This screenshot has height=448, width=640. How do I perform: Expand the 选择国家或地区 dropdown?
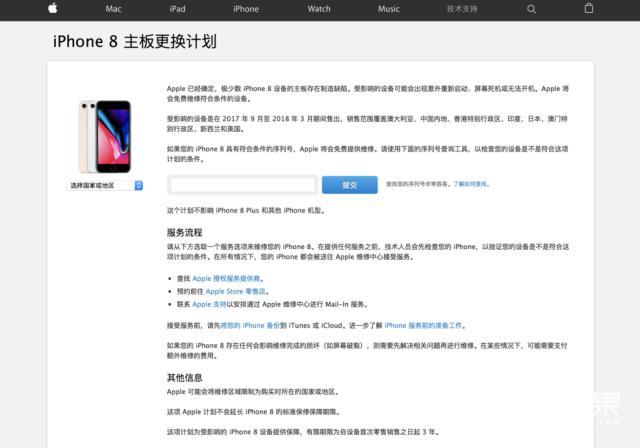tap(105, 185)
